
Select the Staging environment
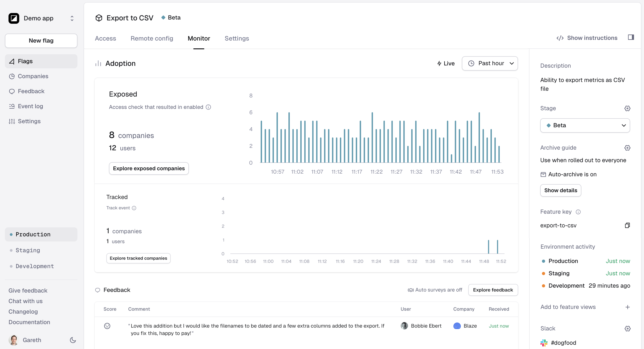coord(28,250)
